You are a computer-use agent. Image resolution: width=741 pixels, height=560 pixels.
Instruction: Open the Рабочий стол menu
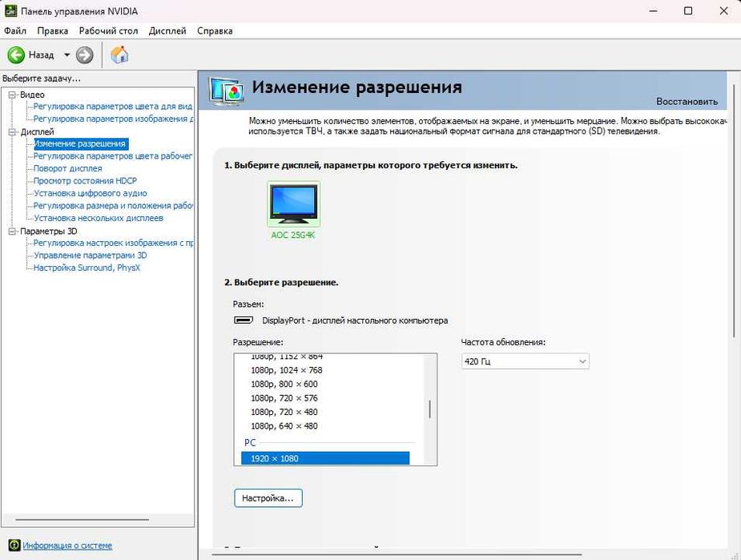click(x=108, y=30)
